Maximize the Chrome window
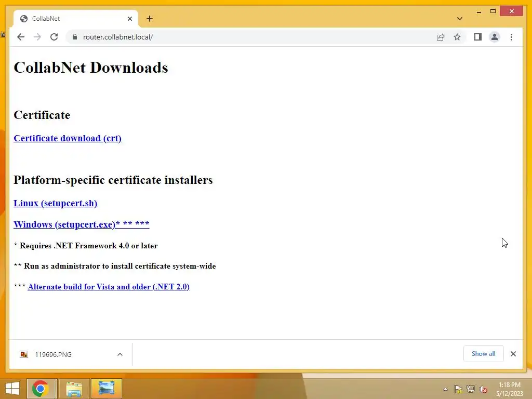The width and height of the screenshot is (532, 399). point(493,11)
